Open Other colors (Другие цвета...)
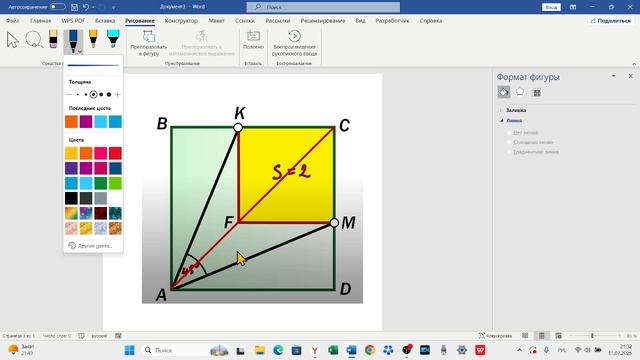 (x=91, y=246)
